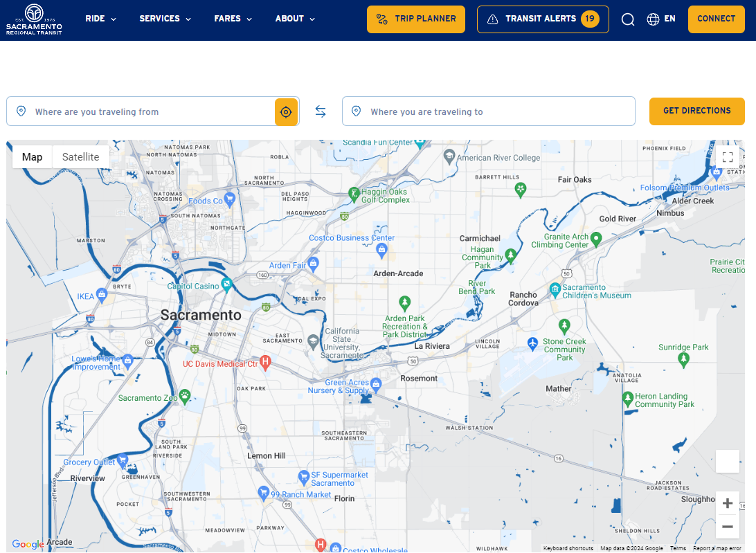The width and height of the screenshot is (756, 553).
Task: Click Hagan Community Park marker
Action: [511, 255]
